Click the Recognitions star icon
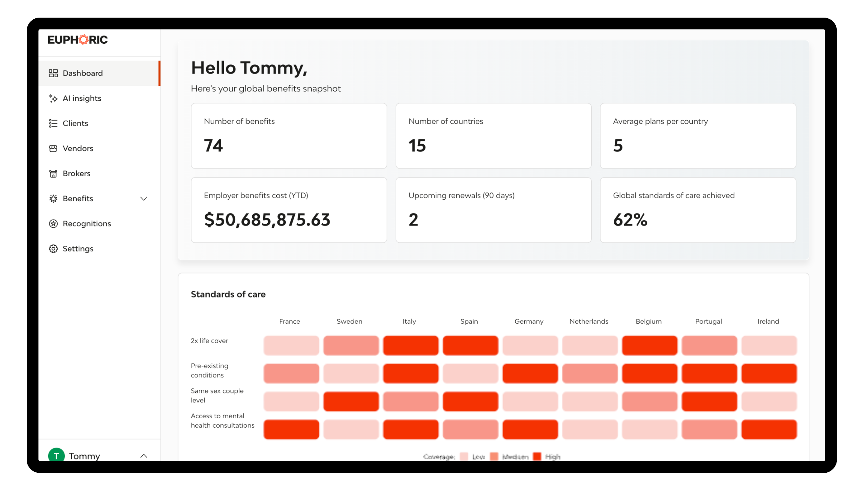The image size is (868, 488). (x=53, y=224)
